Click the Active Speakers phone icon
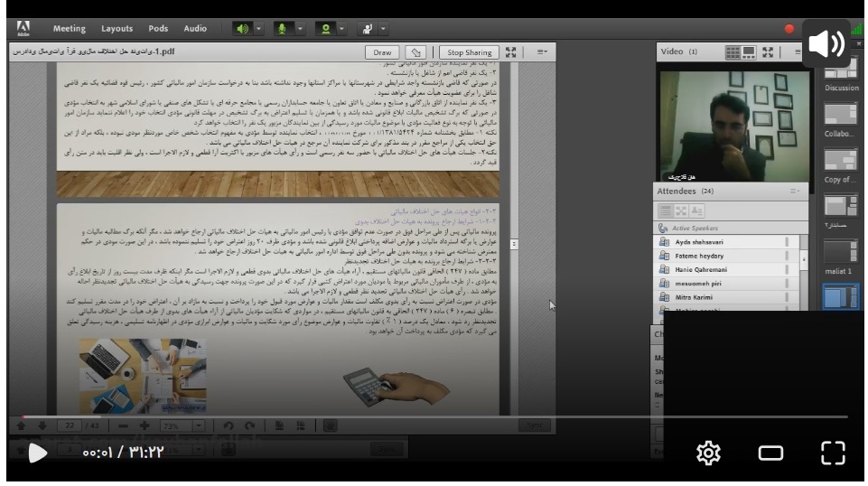This screenshot has height=486, width=868. [x=663, y=228]
